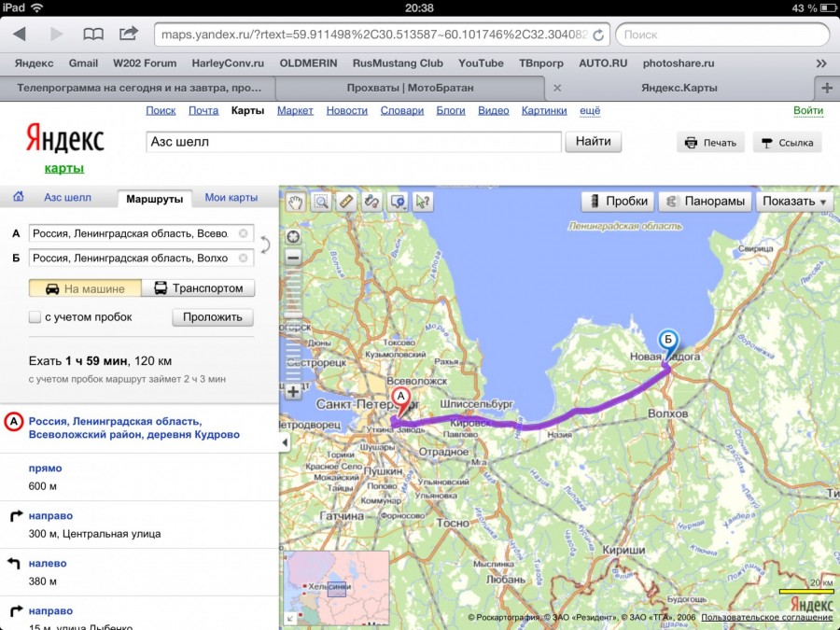Click the home icon in side panel
840x630 pixels.
[19, 197]
